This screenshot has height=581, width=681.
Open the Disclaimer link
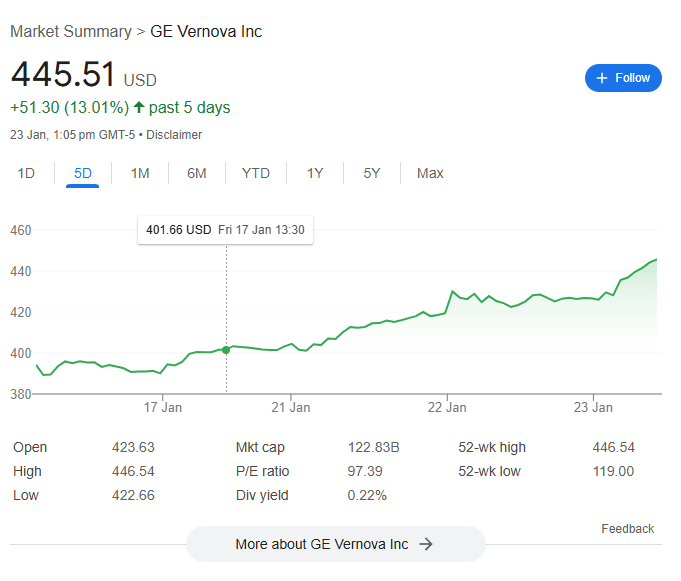point(174,134)
